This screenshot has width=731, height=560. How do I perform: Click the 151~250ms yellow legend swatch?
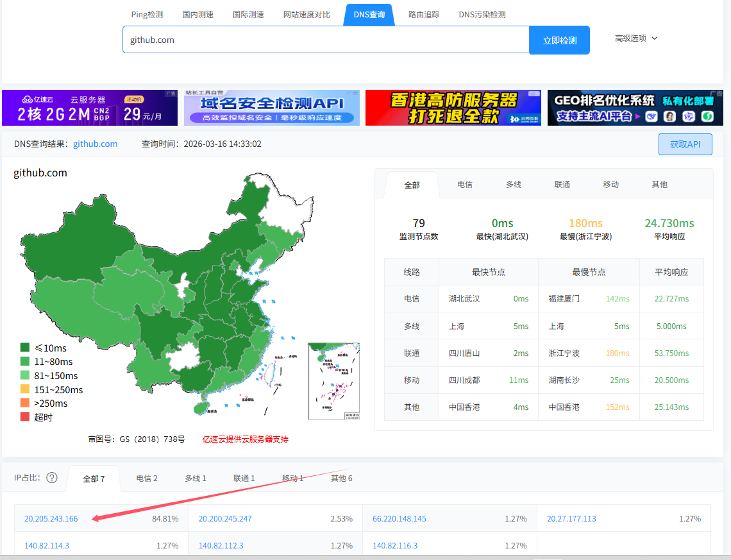pos(25,389)
